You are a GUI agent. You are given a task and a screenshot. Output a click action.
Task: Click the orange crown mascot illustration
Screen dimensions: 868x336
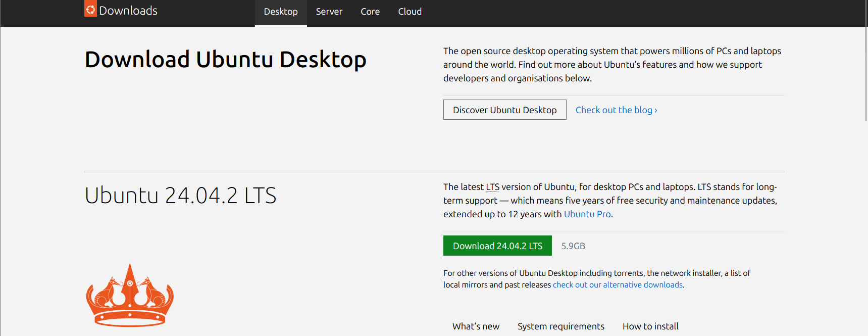(130, 295)
